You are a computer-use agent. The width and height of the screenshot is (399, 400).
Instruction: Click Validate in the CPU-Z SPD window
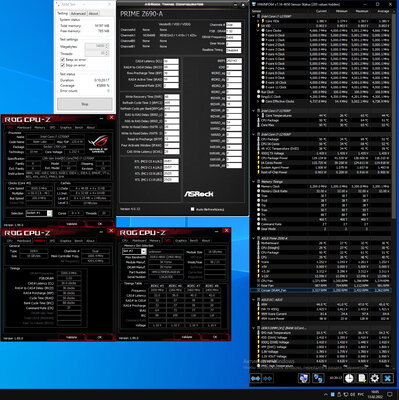pos(187,337)
